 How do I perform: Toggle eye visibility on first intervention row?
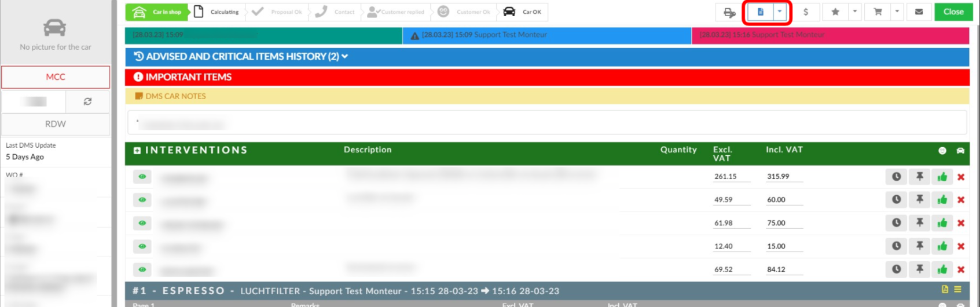tap(142, 177)
